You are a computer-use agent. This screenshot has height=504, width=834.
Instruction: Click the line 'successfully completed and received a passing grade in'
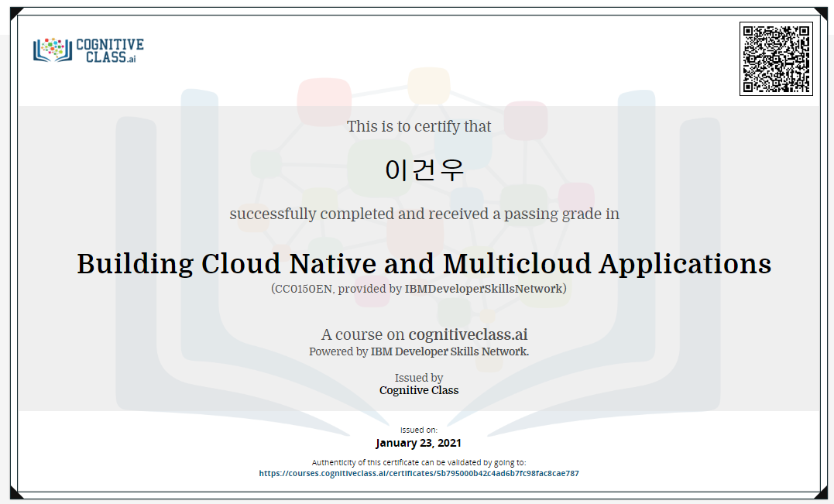click(x=424, y=214)
